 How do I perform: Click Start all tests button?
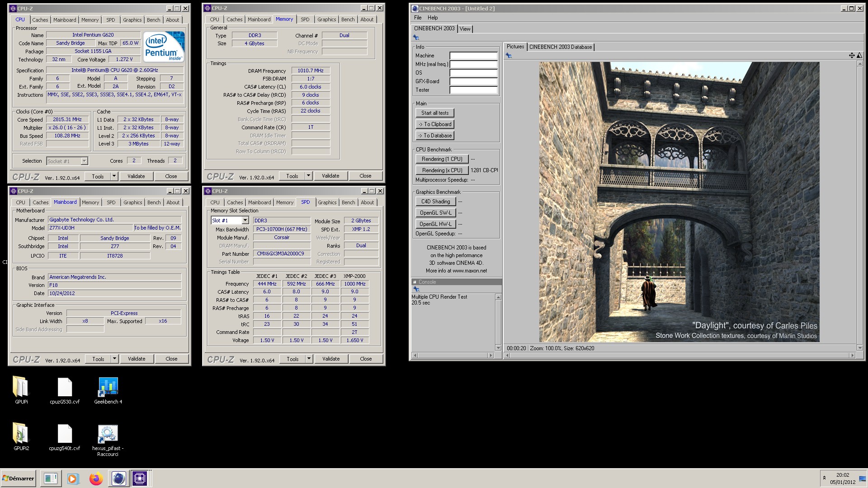tap(435, 113)
